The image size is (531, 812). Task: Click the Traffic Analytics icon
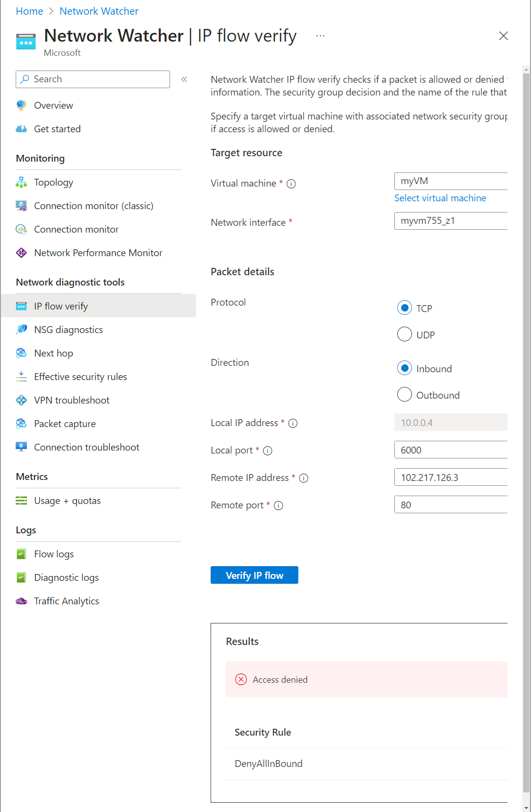pyautogui.click(x=21, y=601)
